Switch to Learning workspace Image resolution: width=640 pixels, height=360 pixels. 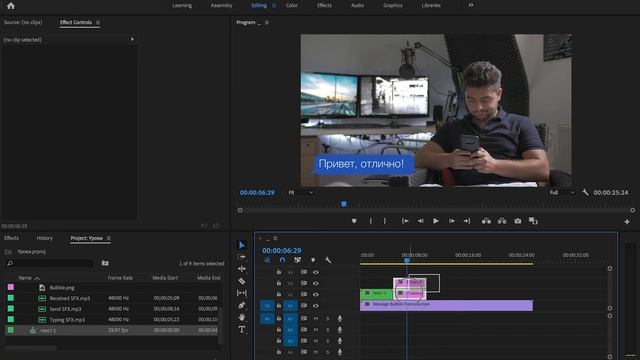click(x=182, y=5)
